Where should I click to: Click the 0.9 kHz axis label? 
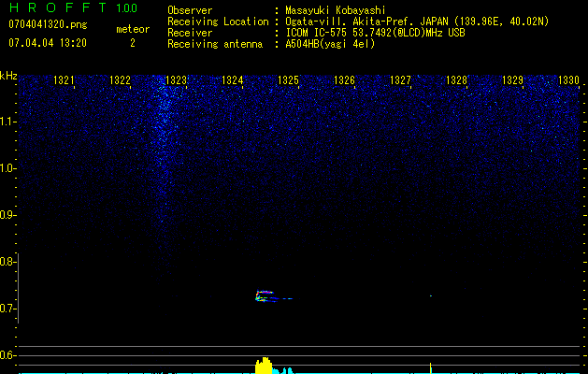(7, 215)
